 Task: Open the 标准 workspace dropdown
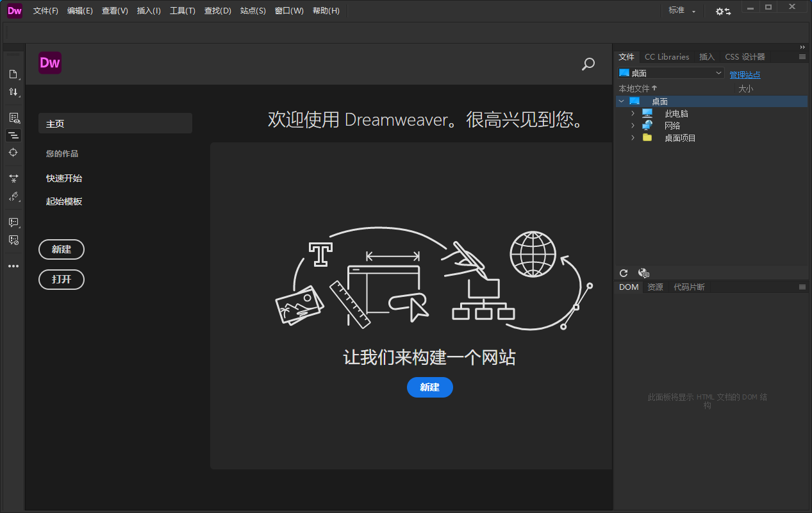(x=681, y=11)
